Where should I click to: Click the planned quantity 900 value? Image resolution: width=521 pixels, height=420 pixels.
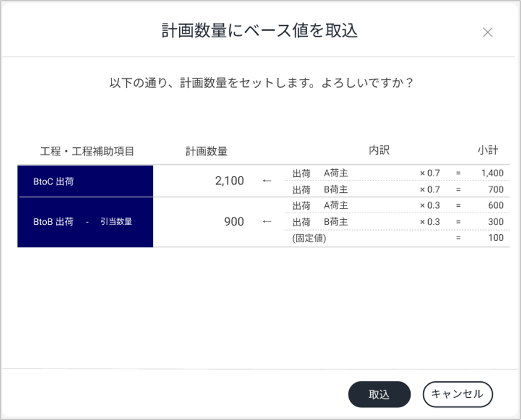click(234, 221)
